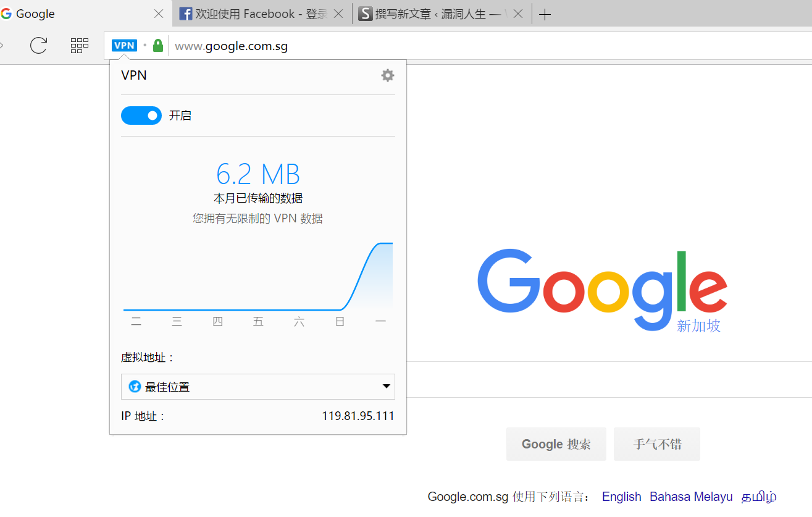Turn off the VPN 开启 switch
812x517 pixels.
pos(141,116)
